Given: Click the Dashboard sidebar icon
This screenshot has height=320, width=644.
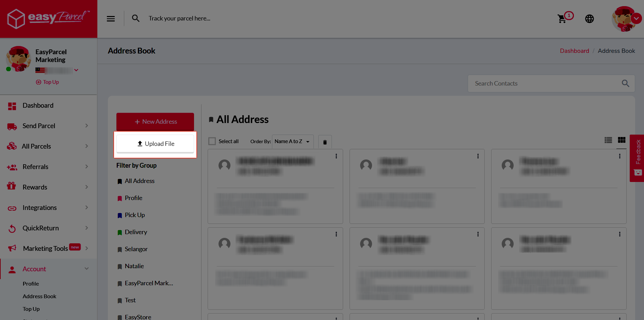Looking at the screenshot, I should click(x=12, y=106).
